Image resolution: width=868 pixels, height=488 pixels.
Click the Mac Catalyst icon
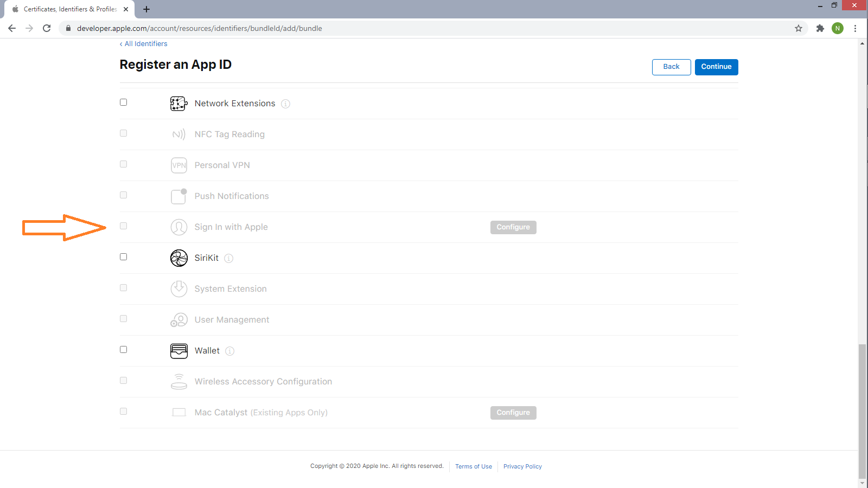pos(179,413)
